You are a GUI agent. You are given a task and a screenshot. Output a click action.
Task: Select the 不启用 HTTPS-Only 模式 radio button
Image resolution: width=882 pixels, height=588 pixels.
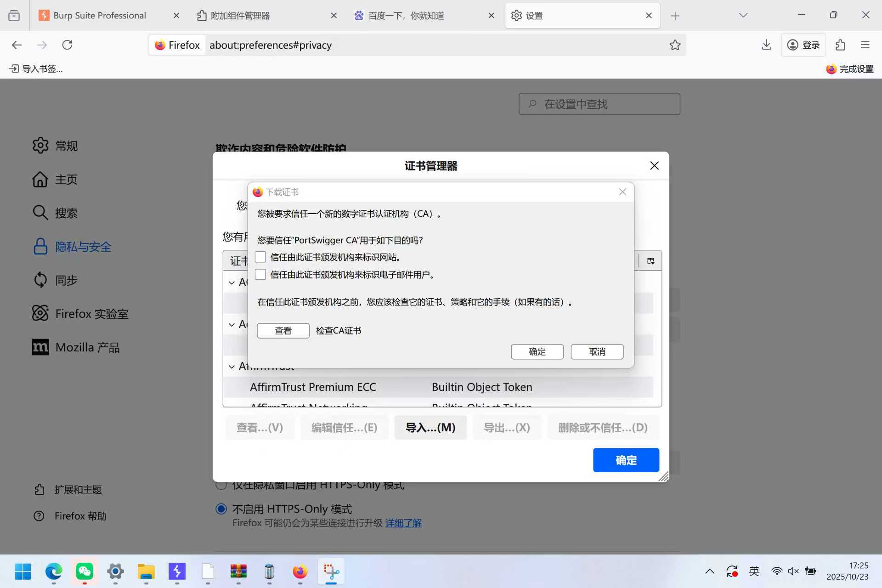[221, 509]
